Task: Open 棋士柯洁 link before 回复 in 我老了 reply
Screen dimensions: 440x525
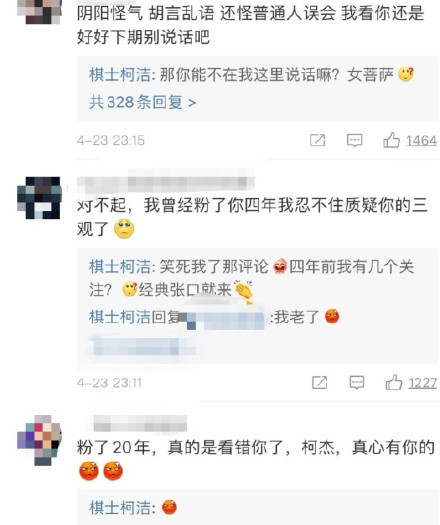Action: click(120, 317)
